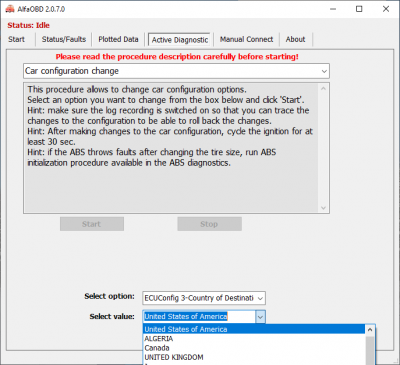
Task: Choose ALGERIA from the value list
Action: tap(254, 339)
